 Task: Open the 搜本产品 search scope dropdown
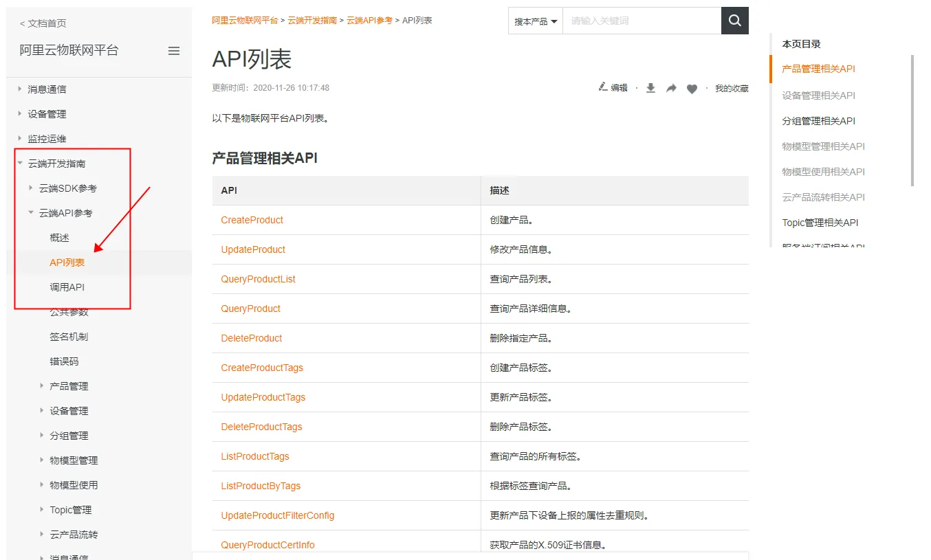(x=536, y=21)
